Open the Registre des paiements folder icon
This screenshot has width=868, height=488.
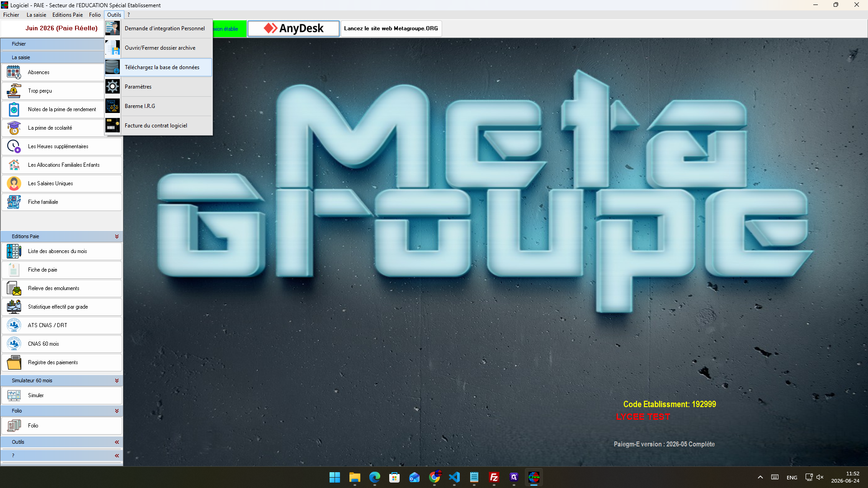(x=14, y=362)
